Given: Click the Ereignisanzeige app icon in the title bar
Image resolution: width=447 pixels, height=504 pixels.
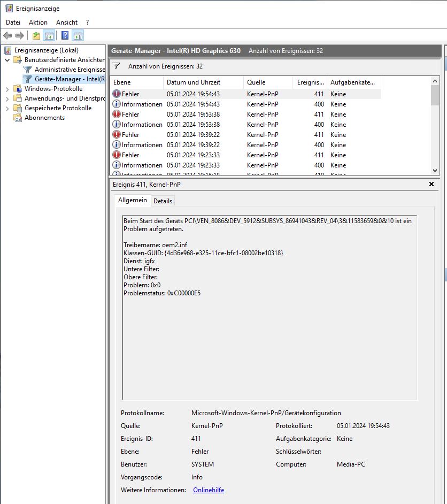Looking at the screenshot, I should (x=9, y=9).
